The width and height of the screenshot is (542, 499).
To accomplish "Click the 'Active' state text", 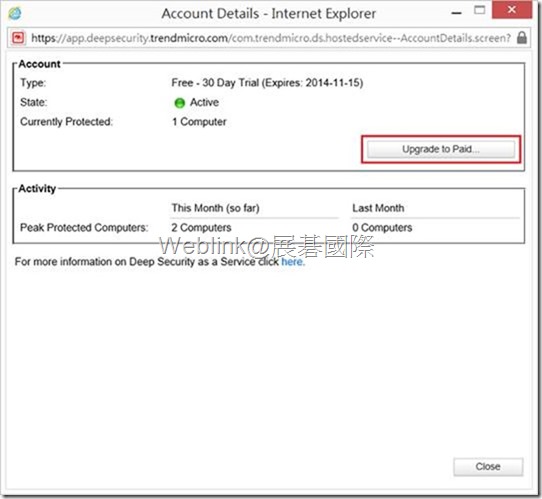I will coord(204,102).
